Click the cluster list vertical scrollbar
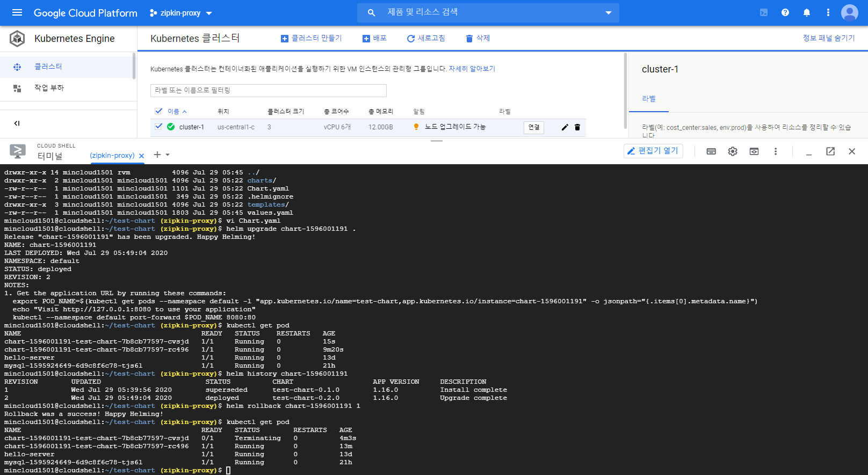This screenshot has height=475, width=868. [625, 90]
